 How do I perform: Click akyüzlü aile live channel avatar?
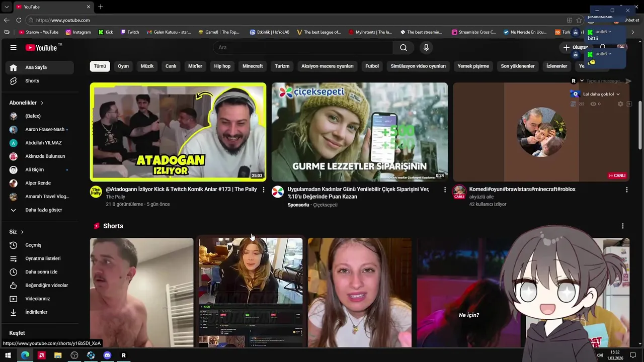point(459,192)
